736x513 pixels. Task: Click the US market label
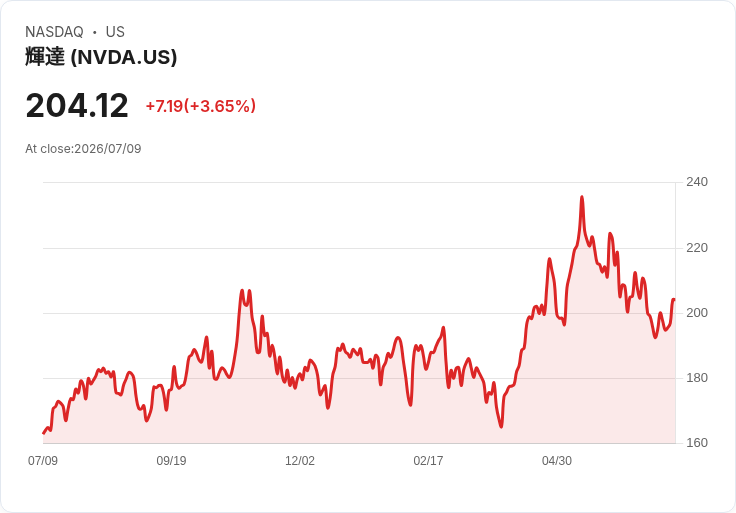click(x=115, y=32)
